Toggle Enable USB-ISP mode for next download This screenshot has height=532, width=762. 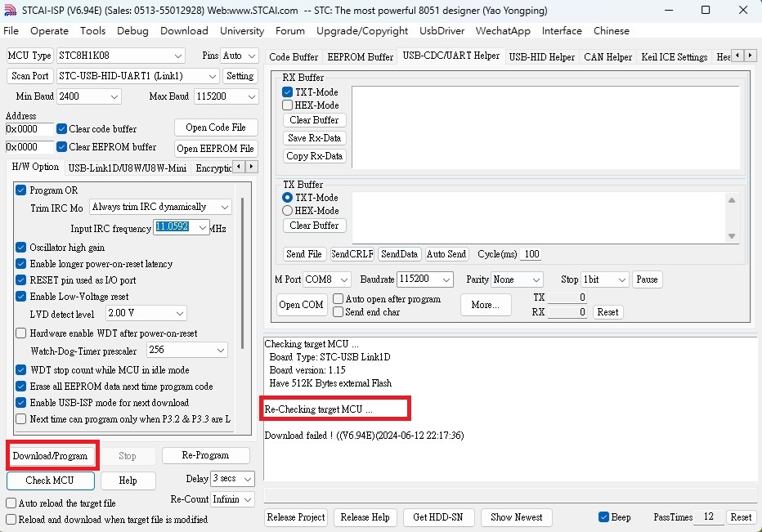21,403
